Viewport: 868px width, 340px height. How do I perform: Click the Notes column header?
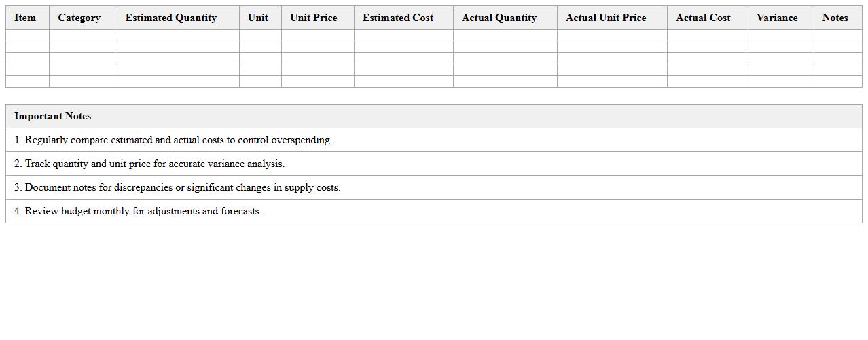tap(835, 18)
